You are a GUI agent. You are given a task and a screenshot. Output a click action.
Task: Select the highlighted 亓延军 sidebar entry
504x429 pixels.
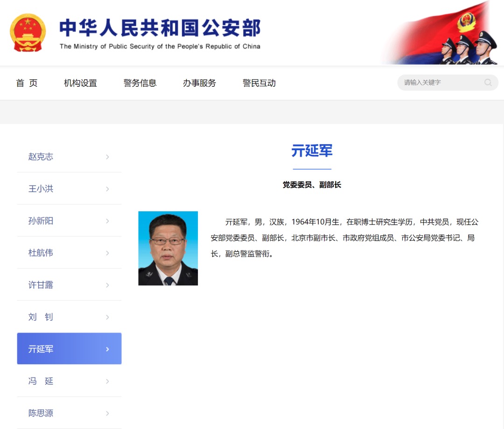click(69, 349)
